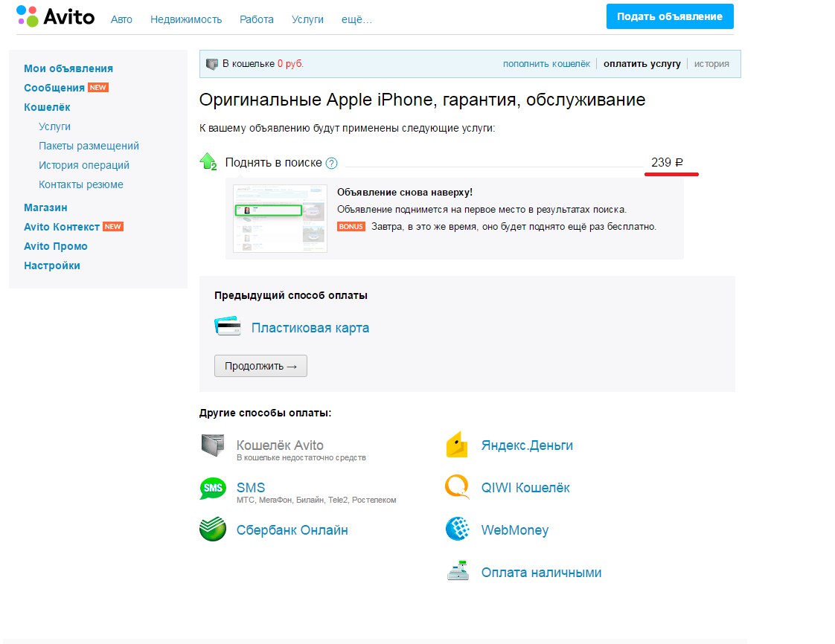Open the Работа category
The width and height of the screenshot is (835, 644).
coord(257,19)
